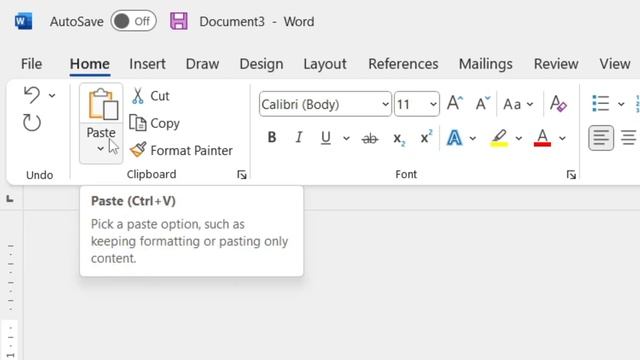This screenshot has width=640, height=360.
Task: Save the document with the floppy disk icon
Action: coord(179,21)
